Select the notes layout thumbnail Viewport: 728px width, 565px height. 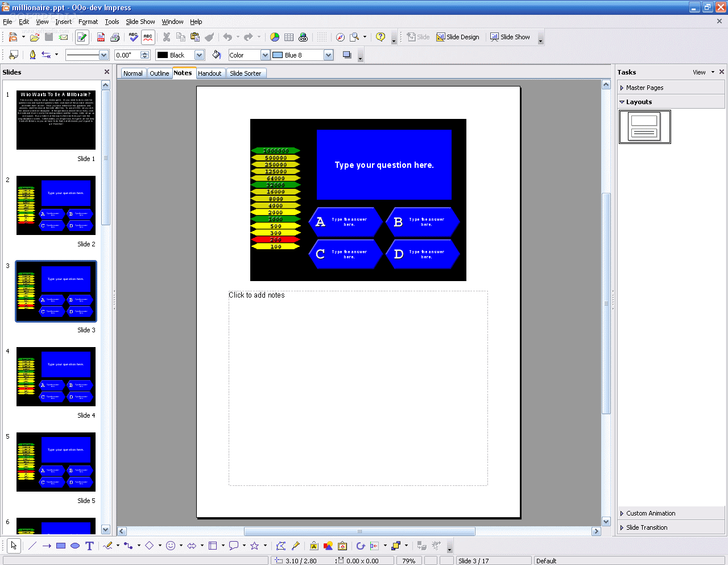click(645, 127)
